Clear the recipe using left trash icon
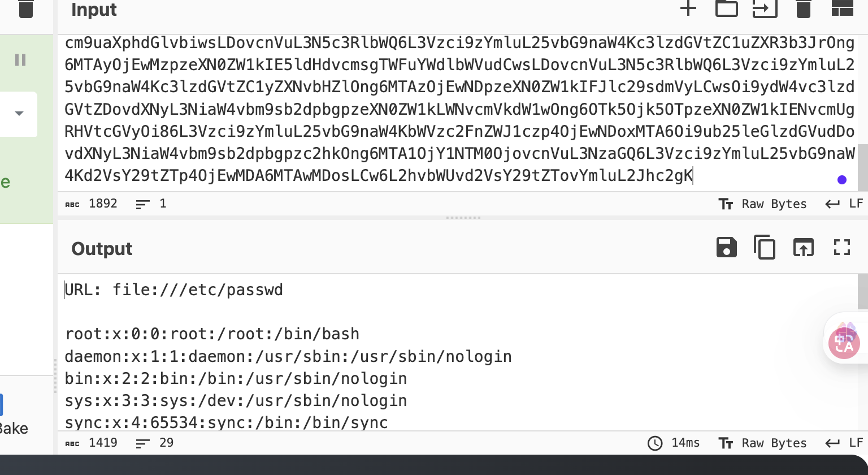The width and height of the screenshot is (868, 475). (x=25, y=8)
